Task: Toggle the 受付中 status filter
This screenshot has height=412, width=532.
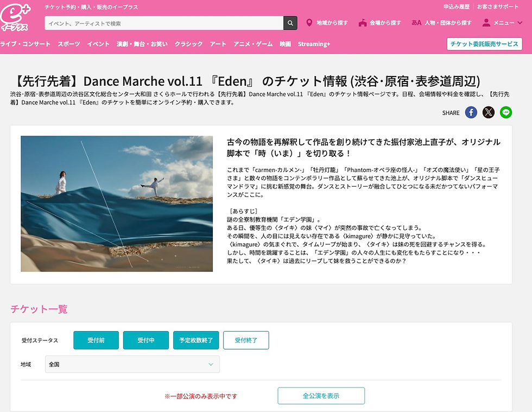Action: pos(146,340)
